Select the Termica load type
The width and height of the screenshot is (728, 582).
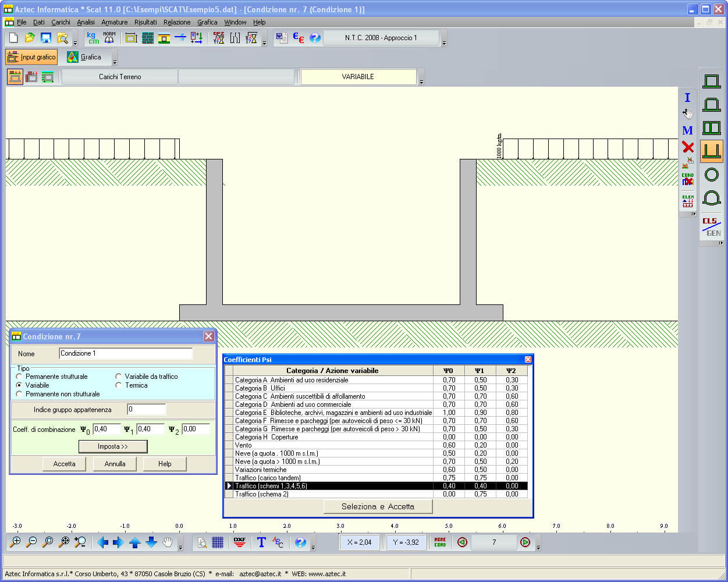(x=119, y=385)
